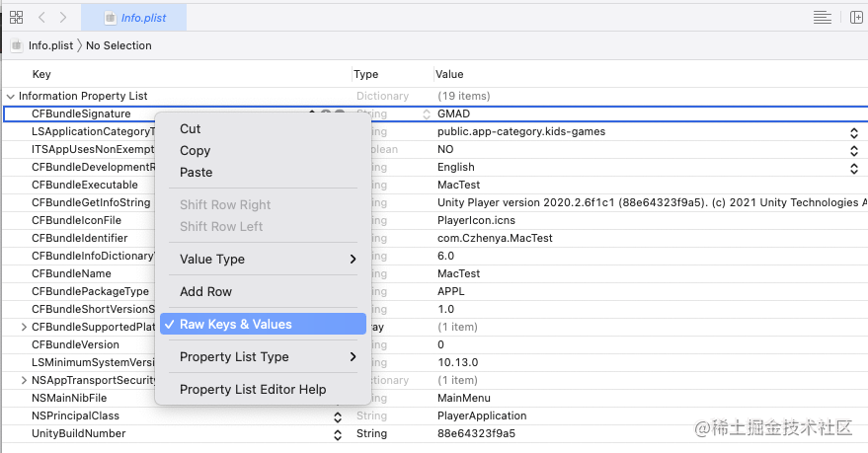Screen dimensions: 868x453
Task: Select Property List Editor Help
Action: pos(253,390)
